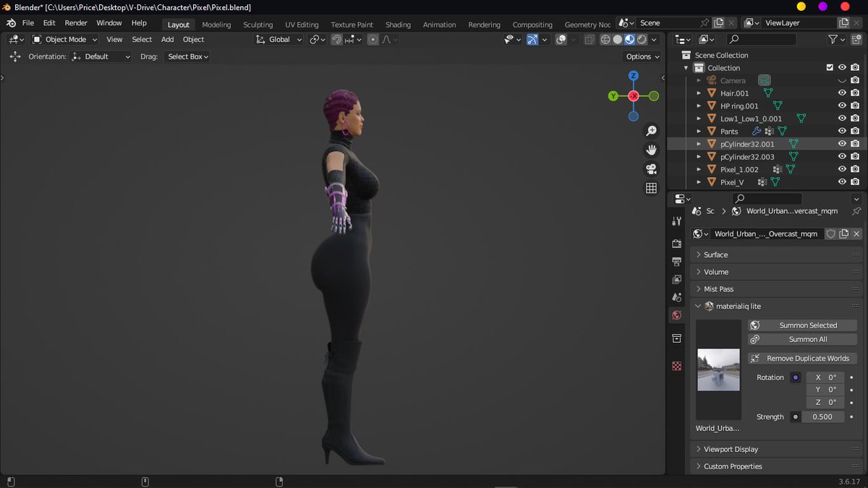The image size is (868, 488).
Task: Open the Output properties tab
Action: [676, 261]
